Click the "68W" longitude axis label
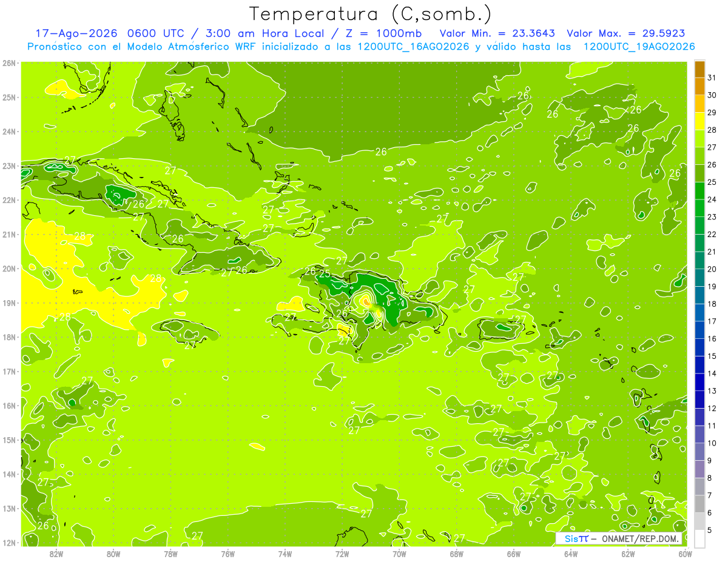Image resolution: width=728 pixels, height=562 pixels. pyautogui.click(x=457, y=554)
